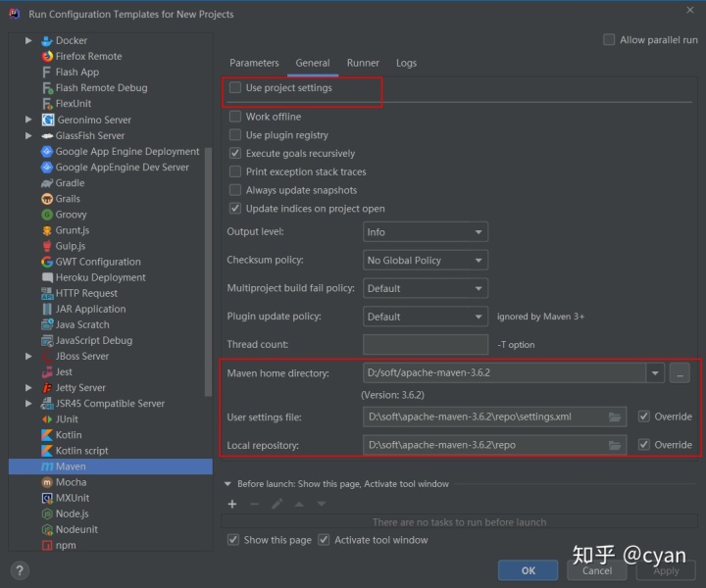Uncheck Execute goals recursively
The image size is (706, 588).
click(x=235, y=154)
